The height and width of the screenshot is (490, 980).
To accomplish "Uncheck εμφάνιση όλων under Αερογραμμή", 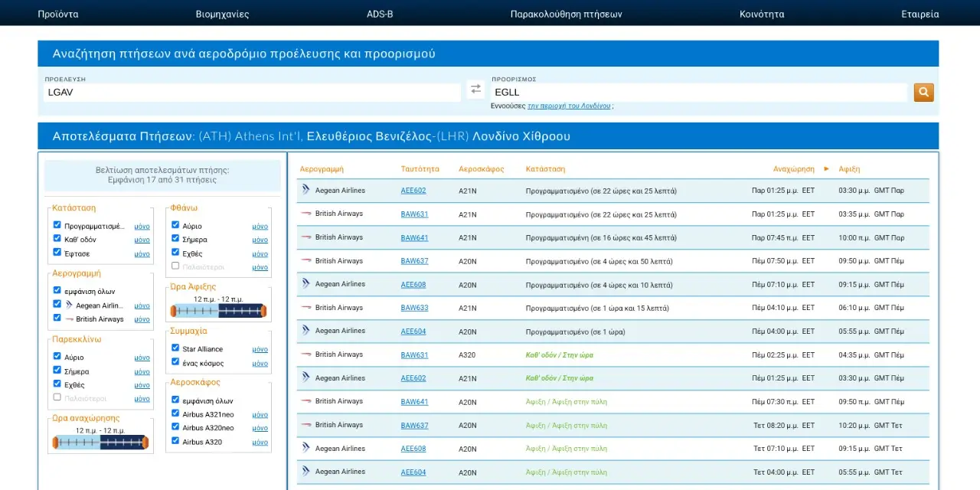I will [57, 291].
